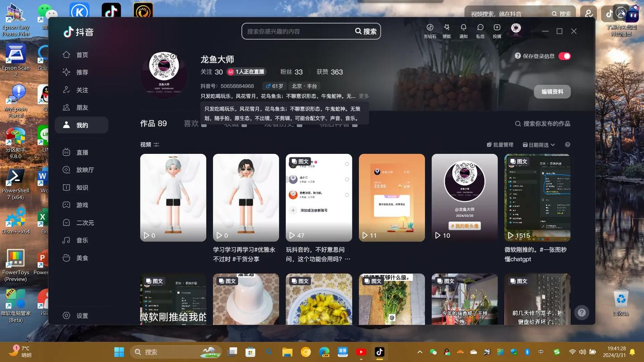Screen dimensions: 644x362
Task: Click the floating question mark help icon
Action: click(581, 312)
